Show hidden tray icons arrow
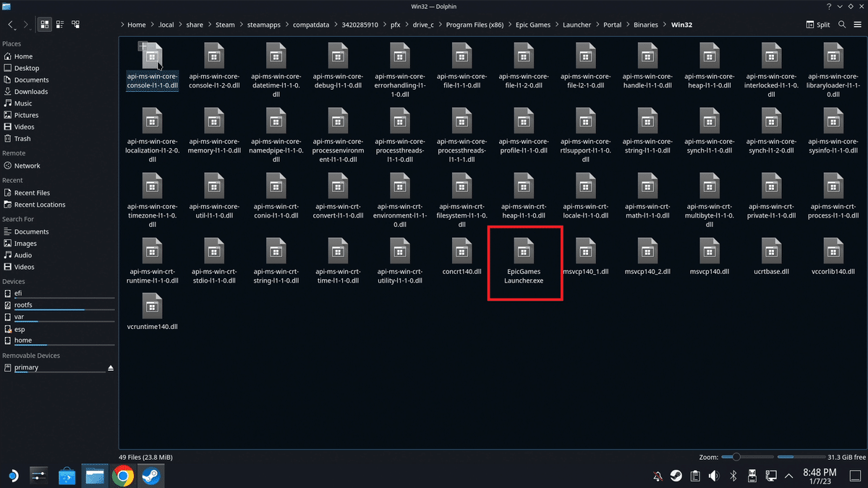868x488 pixels. tap(788, 476)
